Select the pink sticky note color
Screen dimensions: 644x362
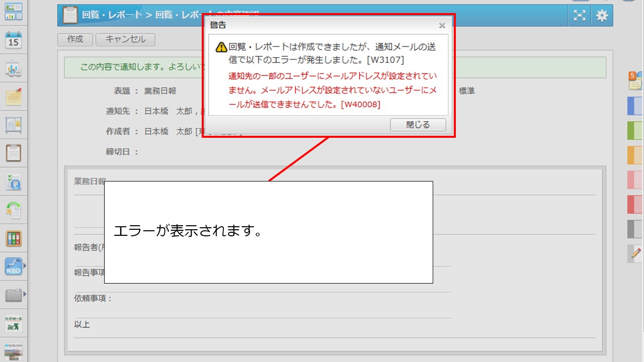pos(635,179)
